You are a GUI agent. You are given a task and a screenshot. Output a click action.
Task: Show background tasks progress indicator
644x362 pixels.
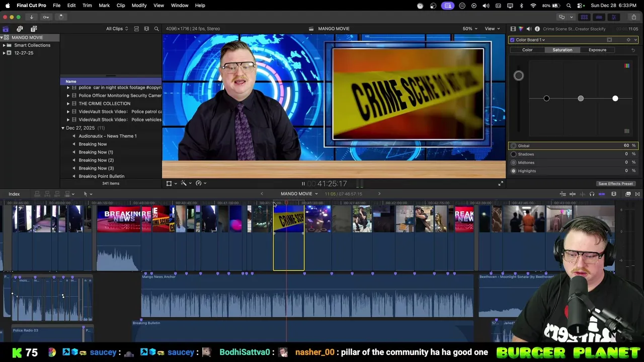tap(61, 17)
